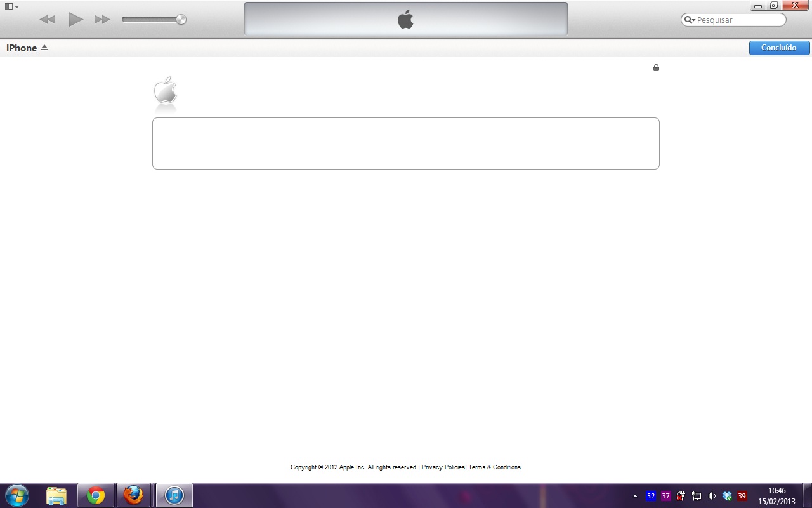The width and height of the screenshot is (812, 508).
Task: Eject the iPhone
Action: click(x=44, y=48)
